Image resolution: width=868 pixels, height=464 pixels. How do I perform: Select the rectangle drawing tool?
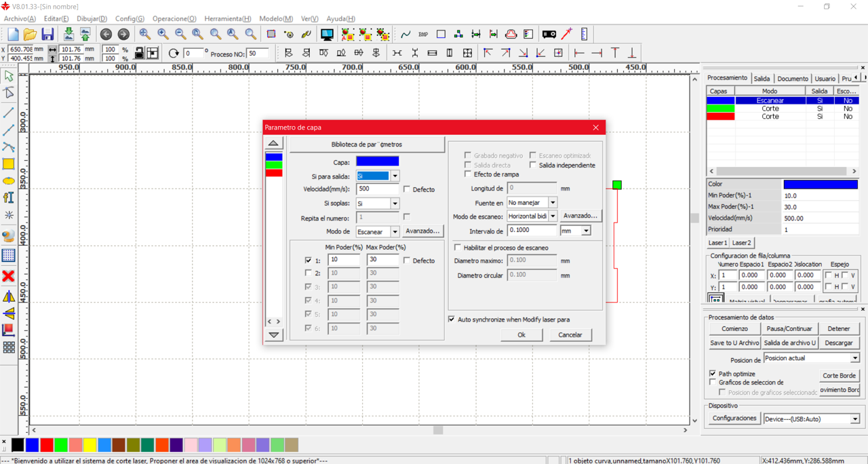pos(9,163)
